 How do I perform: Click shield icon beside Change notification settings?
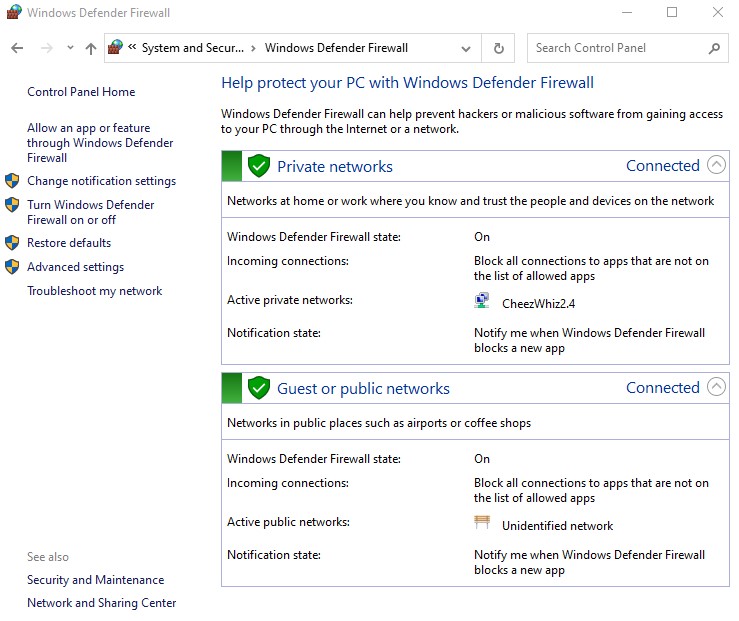(12, 180)
